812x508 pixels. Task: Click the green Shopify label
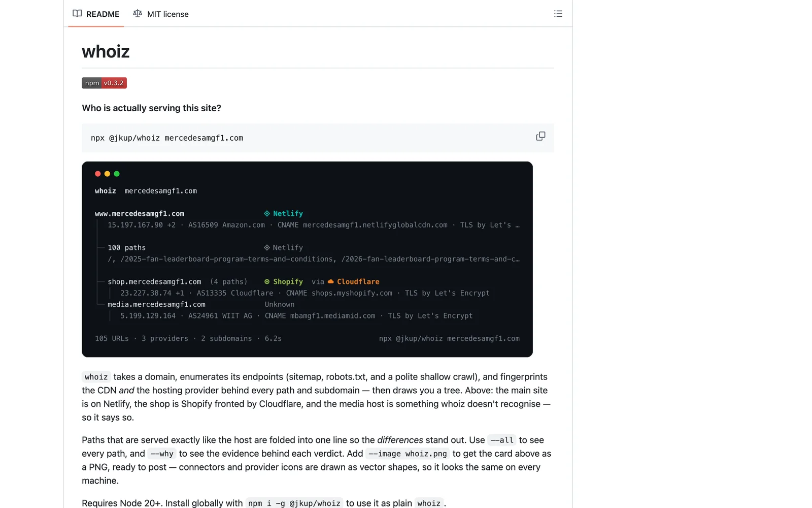click(x=288, y=281)
